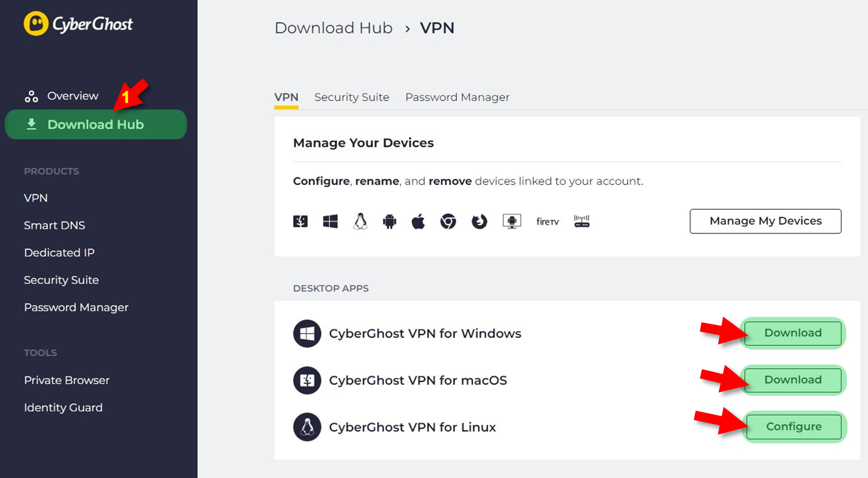868x478 pixels.
Task: Click the Download Hub arrow icon
Action: point(31,124)
